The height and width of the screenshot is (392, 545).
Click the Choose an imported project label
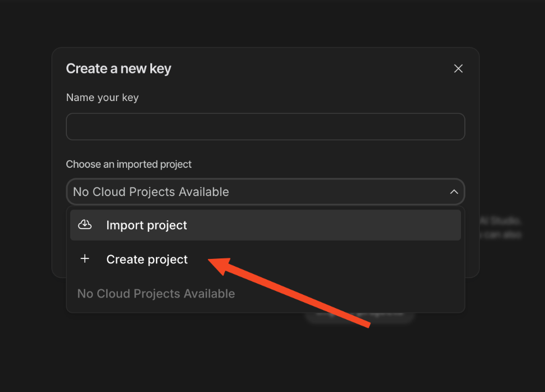coord(129,165)
